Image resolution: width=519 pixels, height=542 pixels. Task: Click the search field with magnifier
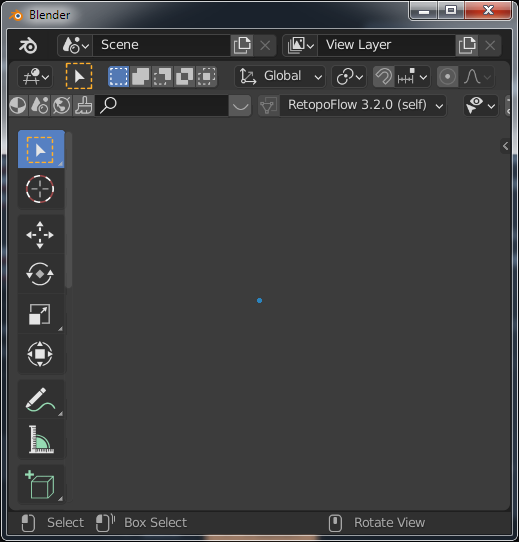(161, 105)
